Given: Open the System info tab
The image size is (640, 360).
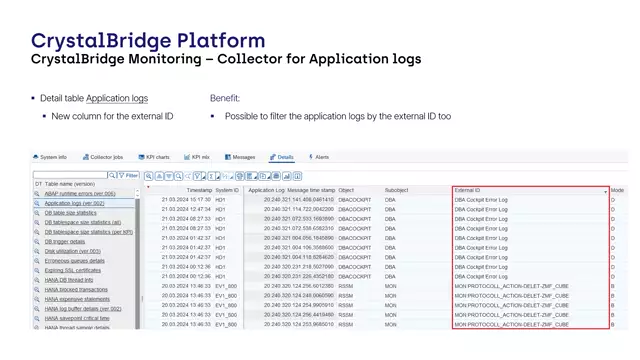Looking at the screenshot, I should pyautogui.click(x=49, y=157).
